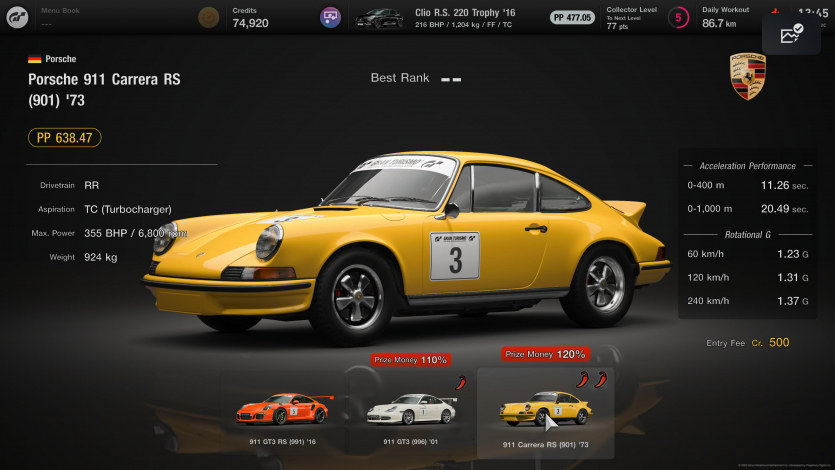Open the Menu Book entry in top bar

60,17
